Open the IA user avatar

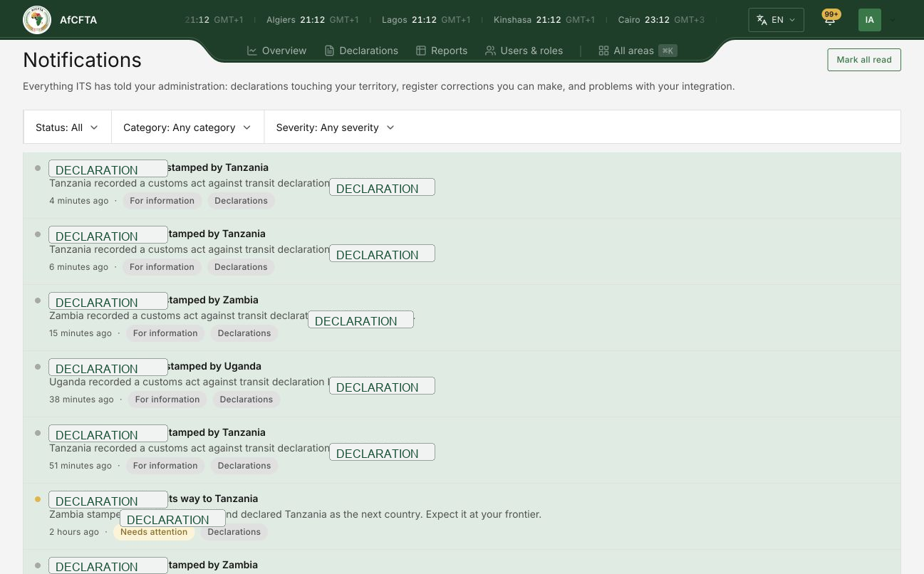click(x=869, y=20)
